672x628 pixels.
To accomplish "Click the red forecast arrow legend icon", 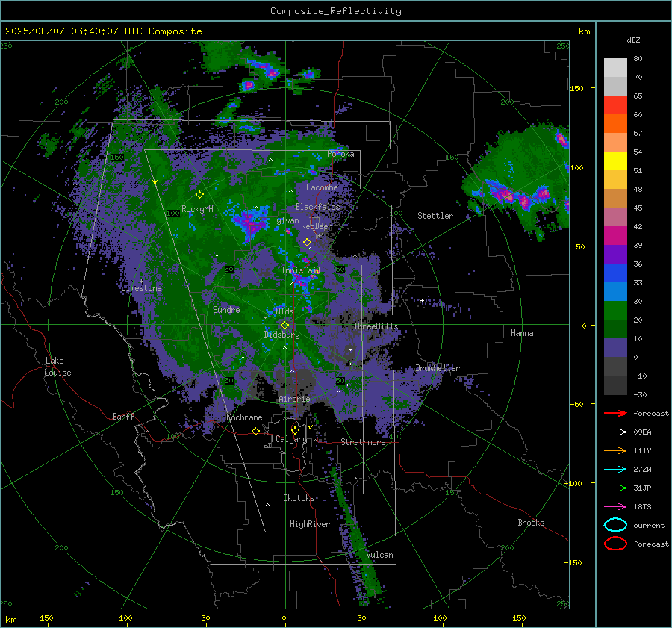I will (615, 413).
